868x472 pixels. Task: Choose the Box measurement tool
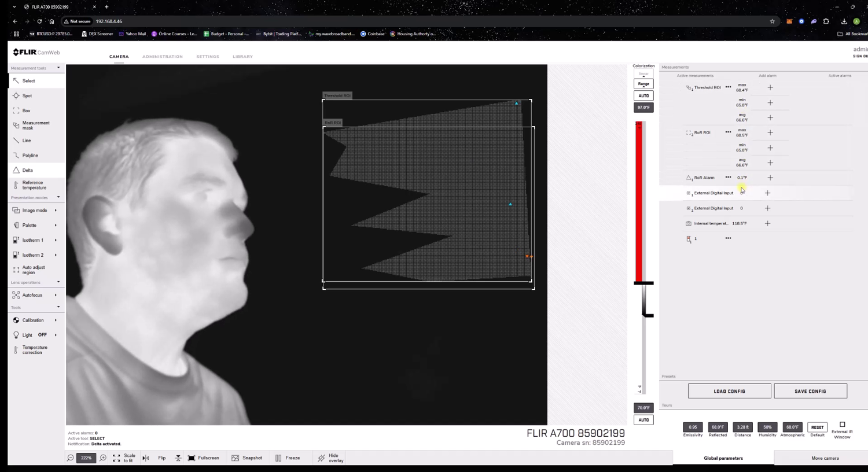[26, 110]
